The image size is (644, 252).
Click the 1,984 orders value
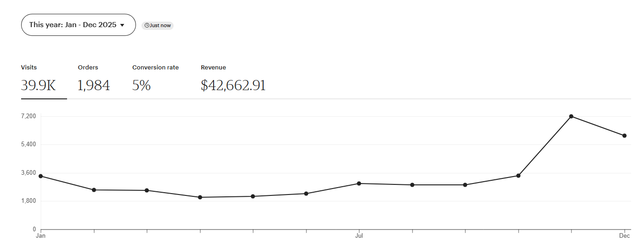[94, 86]
